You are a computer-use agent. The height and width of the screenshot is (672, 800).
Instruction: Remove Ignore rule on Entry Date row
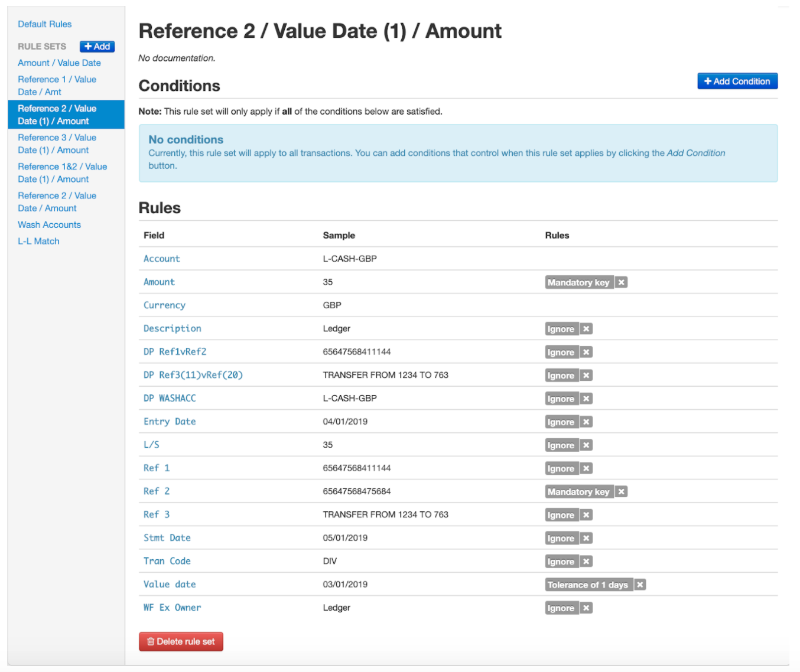click(x=586, y=422)
